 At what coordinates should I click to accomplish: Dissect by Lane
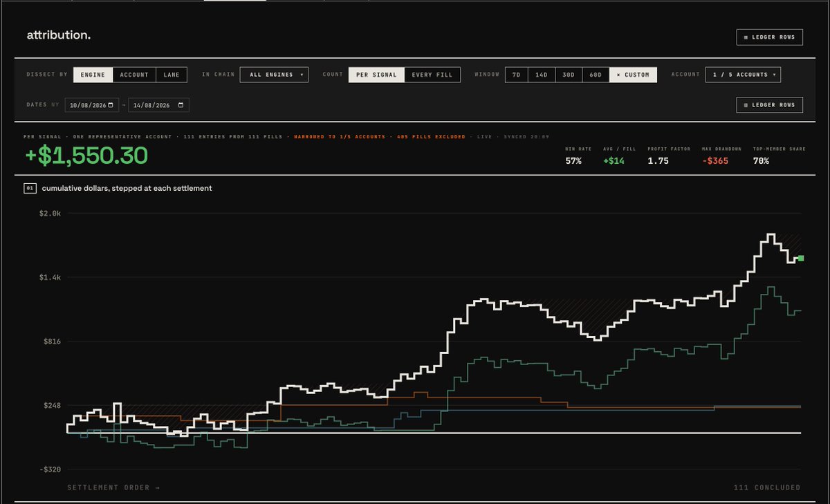tap(172, 75)
